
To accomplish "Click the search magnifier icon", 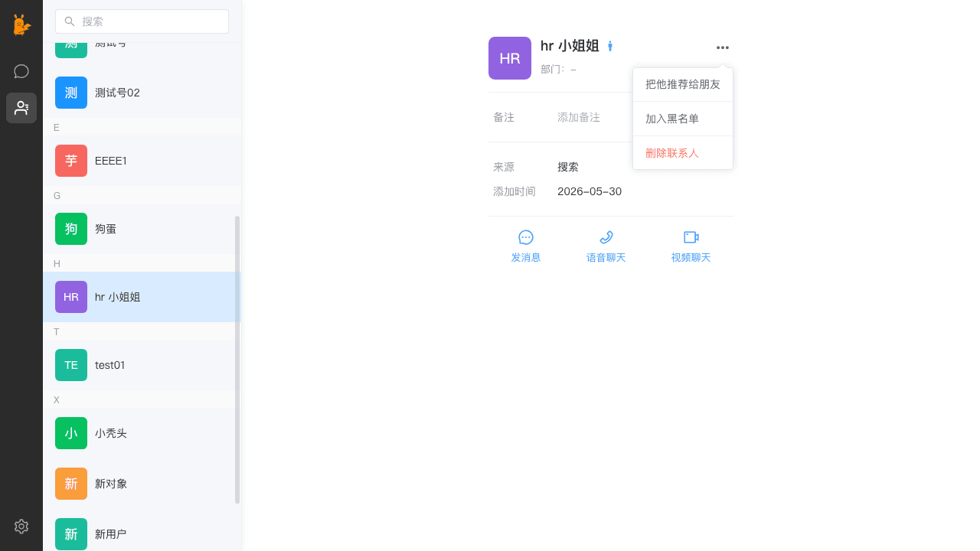I will coord(70,21).
